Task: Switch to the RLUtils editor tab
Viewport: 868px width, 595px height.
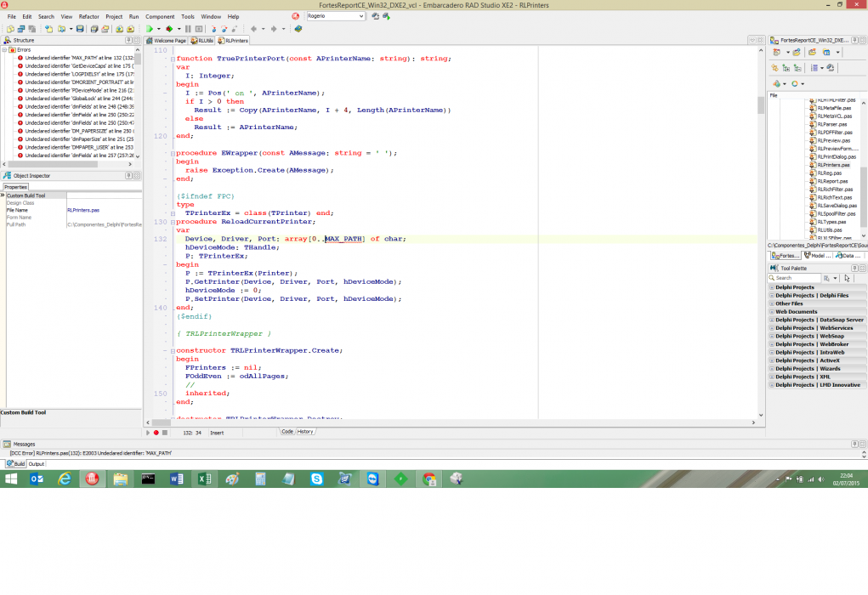Action: 202,41
